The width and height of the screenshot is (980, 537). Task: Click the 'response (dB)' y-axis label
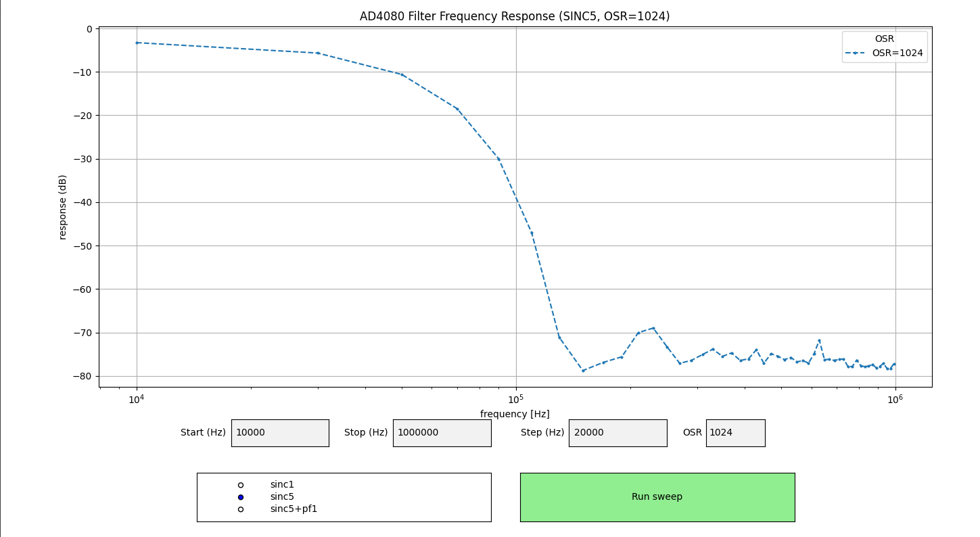63,207
